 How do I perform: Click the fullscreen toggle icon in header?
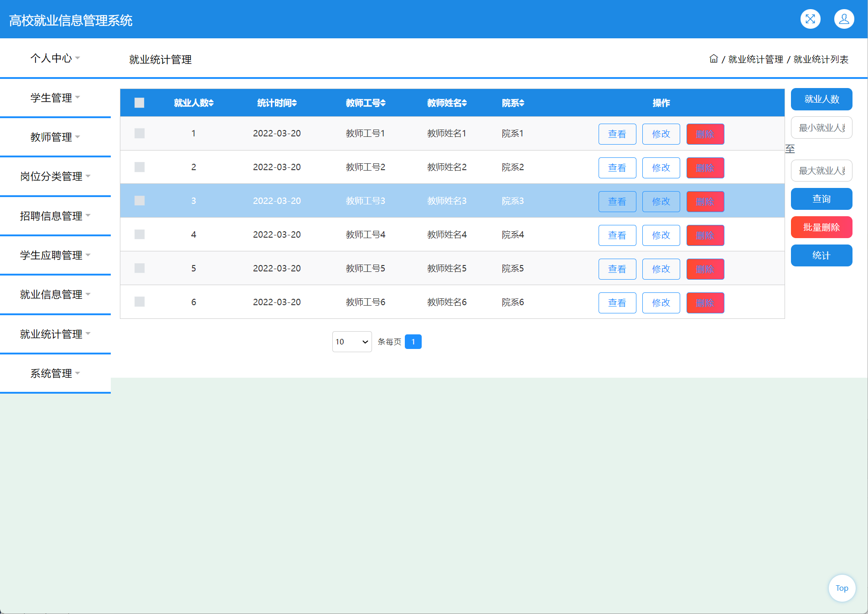click(x=810, y=19)
